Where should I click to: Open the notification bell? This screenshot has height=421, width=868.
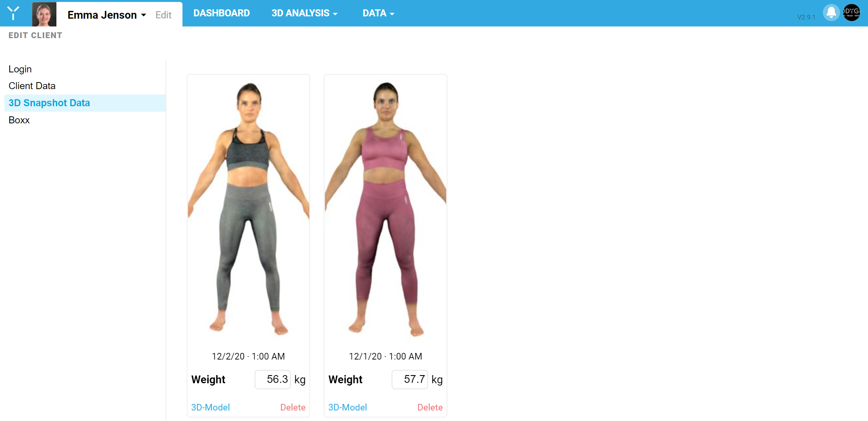pos(831,13)
